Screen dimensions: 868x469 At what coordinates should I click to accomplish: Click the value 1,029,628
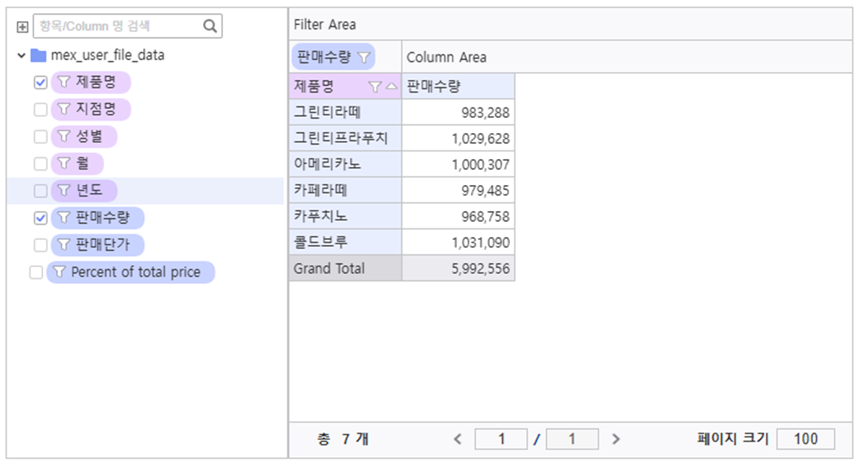coord(480,139)
